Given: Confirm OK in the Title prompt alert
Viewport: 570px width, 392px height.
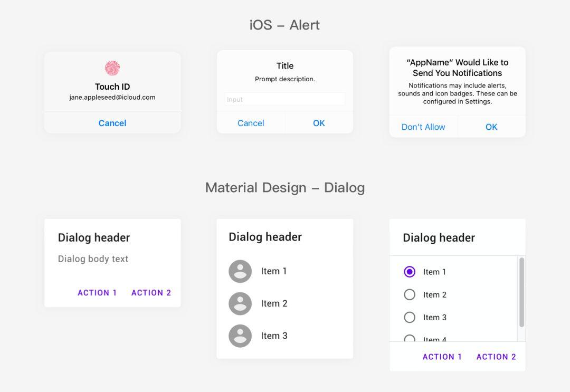Looking at the screenshot, I should coord(319,123).
